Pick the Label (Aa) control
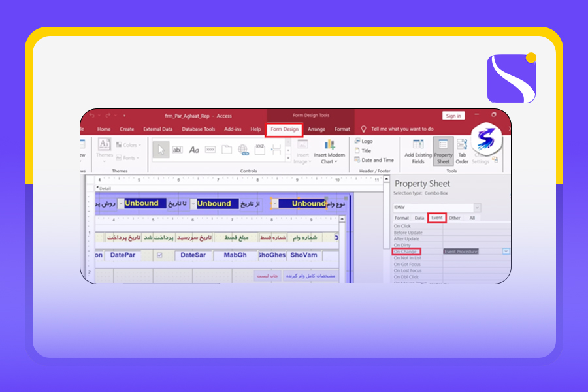Viewport: 588px width, 392px height. coord(194,150)
